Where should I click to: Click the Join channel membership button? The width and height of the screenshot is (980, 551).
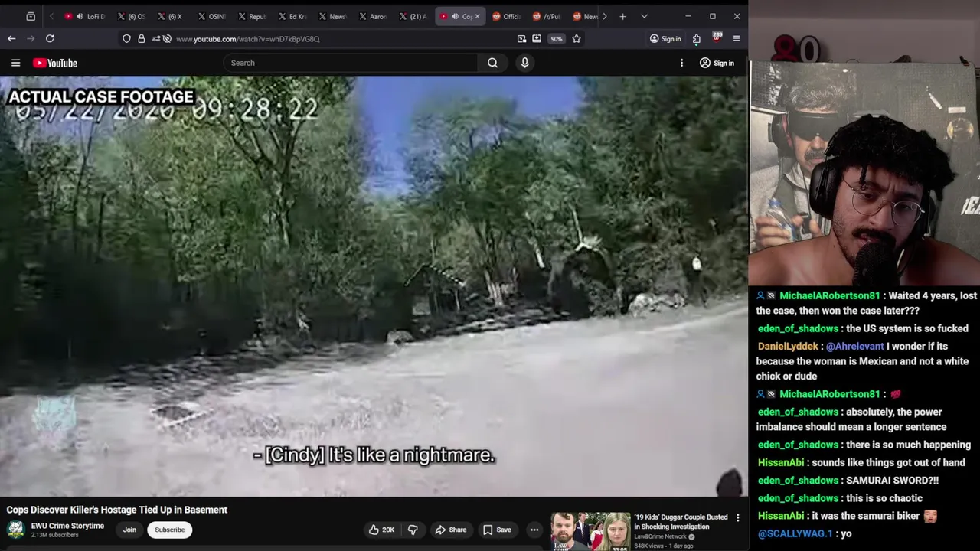(x=129, y=530)
